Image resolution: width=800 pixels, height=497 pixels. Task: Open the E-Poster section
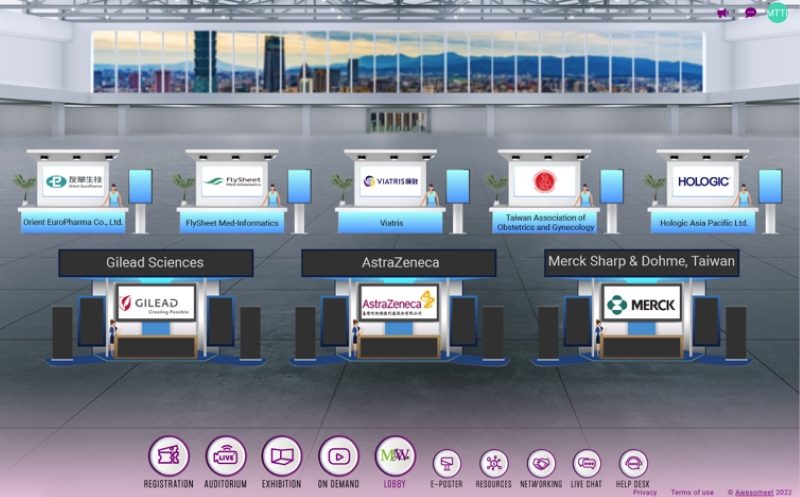point(447,464)
